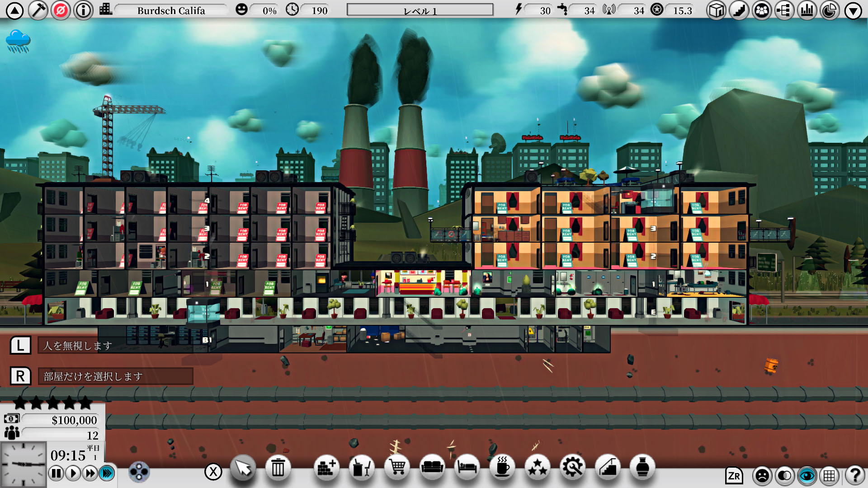Open the hierarchy tree panel icon

(x=784, y=10)
